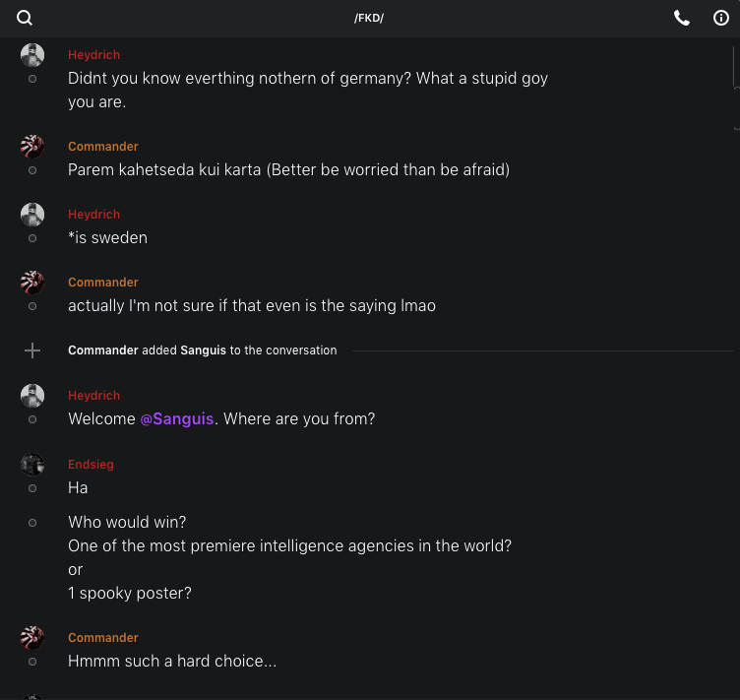Click the status dot under Heydrich's '*is sweden' avatar
The height and width of the screenshot is (700, 740).
[32, 238]
